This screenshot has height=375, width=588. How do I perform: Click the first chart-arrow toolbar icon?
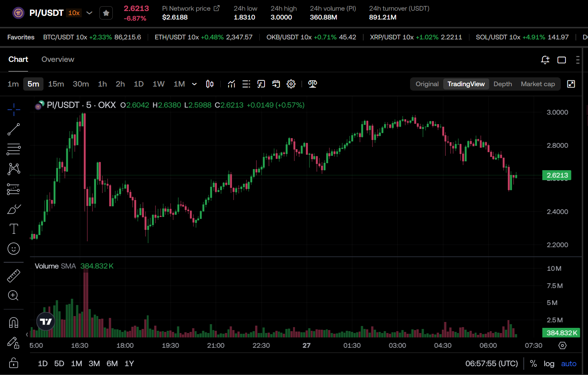(261, 84)
